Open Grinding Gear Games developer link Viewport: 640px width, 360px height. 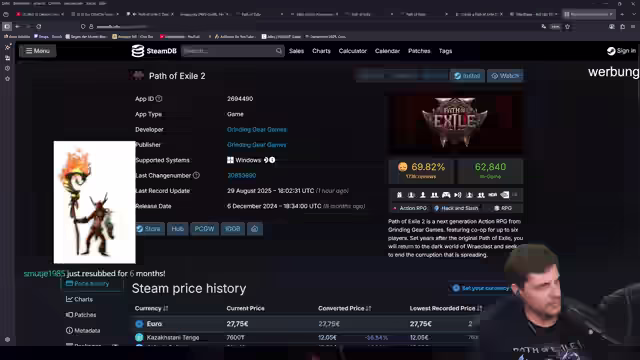pos(257,129)
